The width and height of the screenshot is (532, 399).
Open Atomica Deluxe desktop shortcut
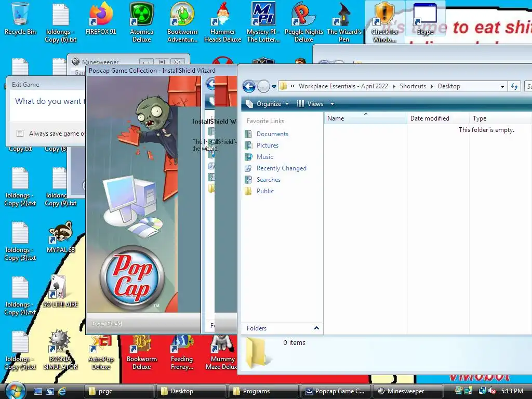point(141,22)
